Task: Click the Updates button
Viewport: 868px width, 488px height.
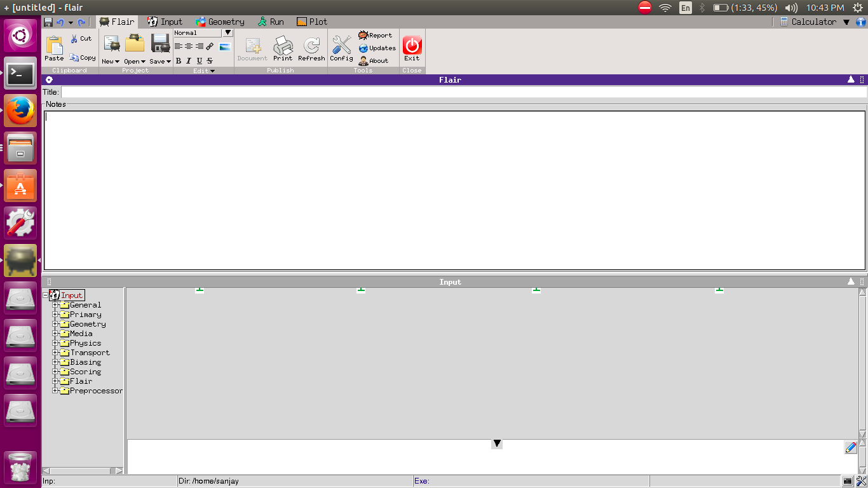Action: [377, 48]
